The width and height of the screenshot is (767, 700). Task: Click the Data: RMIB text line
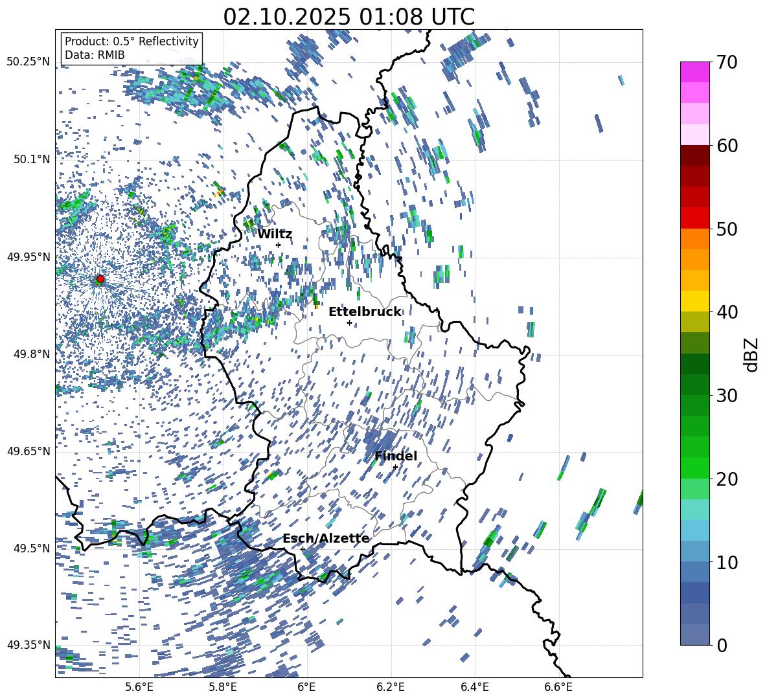pos(95,56)
